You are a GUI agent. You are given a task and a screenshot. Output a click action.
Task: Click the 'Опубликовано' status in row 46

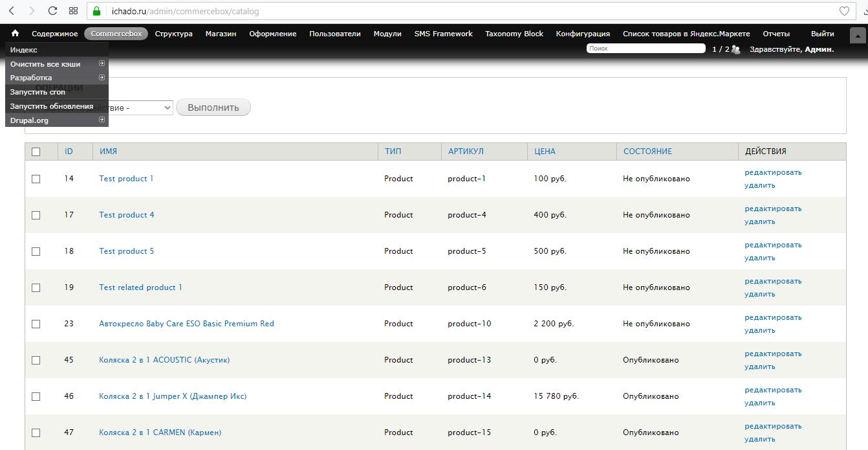pos(651,396)
